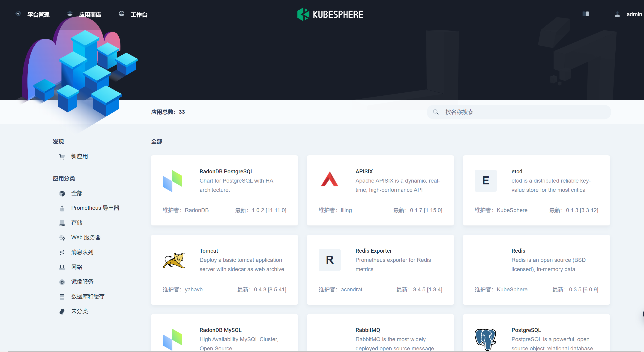Choose the Web 服务器 category
Screen dimensions: 644x352
click(x=86, y=237)
